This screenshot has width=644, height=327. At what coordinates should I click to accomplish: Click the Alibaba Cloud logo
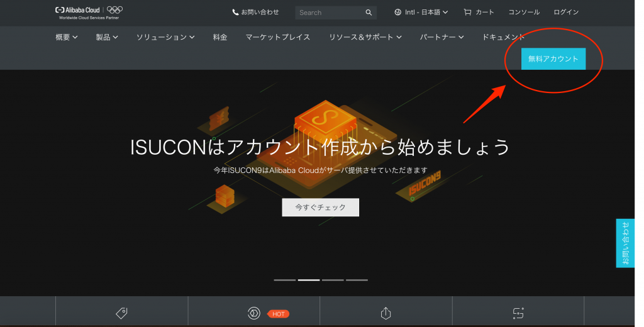77,10
